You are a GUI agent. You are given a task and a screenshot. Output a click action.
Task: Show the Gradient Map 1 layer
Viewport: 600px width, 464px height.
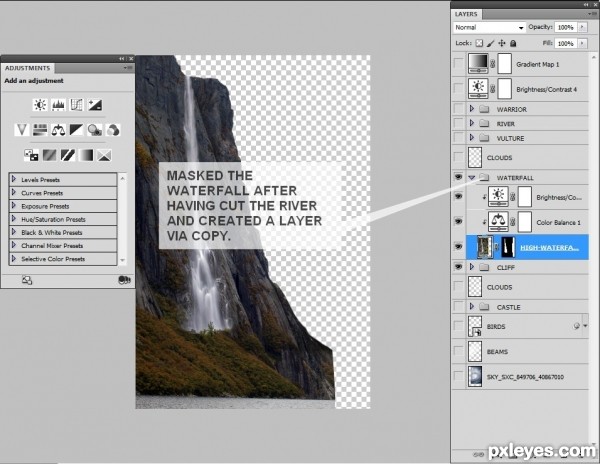coord(458,63)
